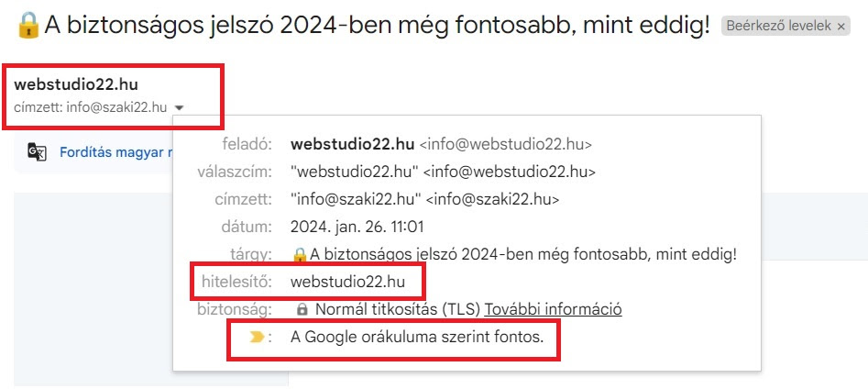The height and width of the screenshot is (389, 868).
Task: Open the További információ link
Action: (553, 309)
